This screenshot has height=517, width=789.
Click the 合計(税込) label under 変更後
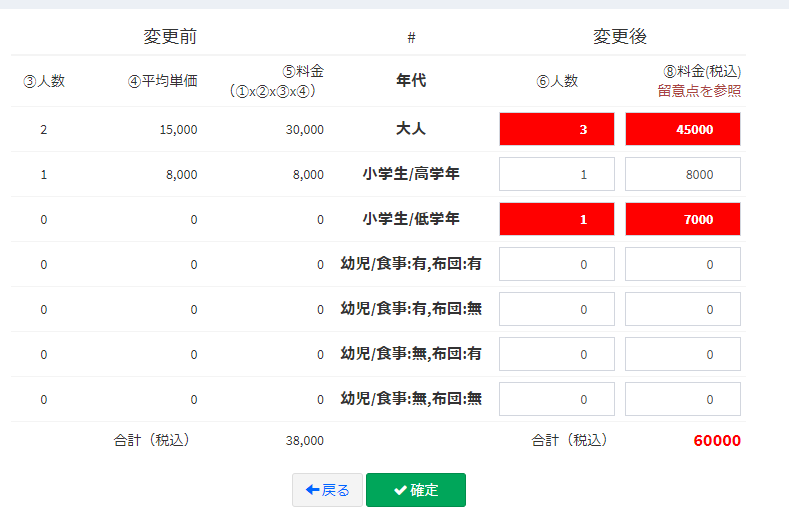point(570,440)
